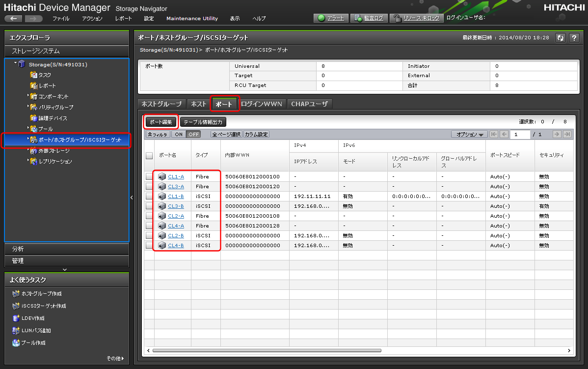The image size is (588, 369).
Task: Check the checkbox for port CL3-A
Action: click(149, 186)
